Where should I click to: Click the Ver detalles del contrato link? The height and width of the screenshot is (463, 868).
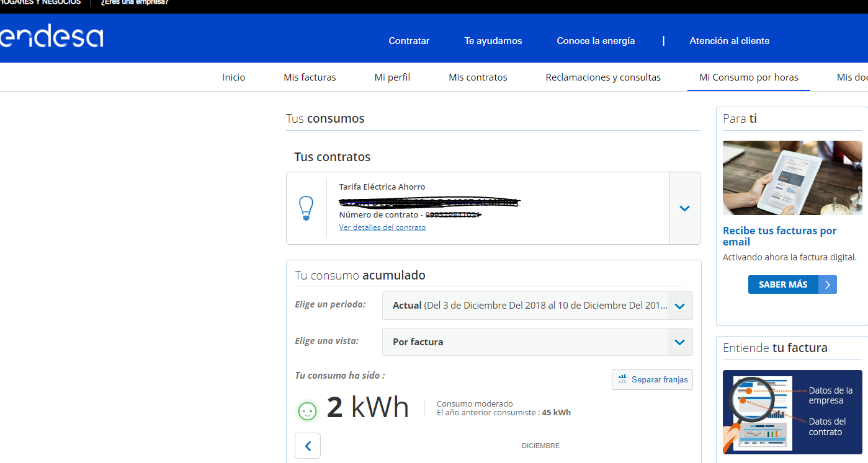tap(382, 227)
